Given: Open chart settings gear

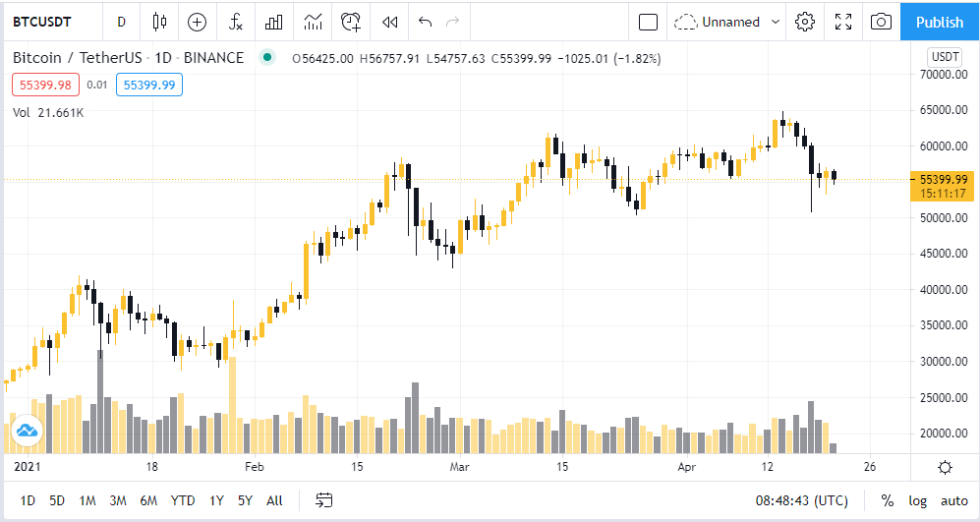Looking at the screenshot, I should click(804, 22).
